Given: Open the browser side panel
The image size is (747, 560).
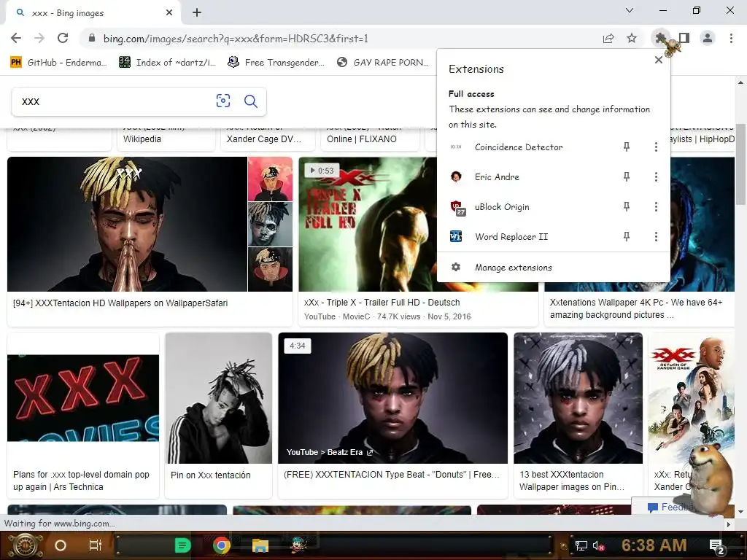Looking at the screenshot, I should (684, 38).
